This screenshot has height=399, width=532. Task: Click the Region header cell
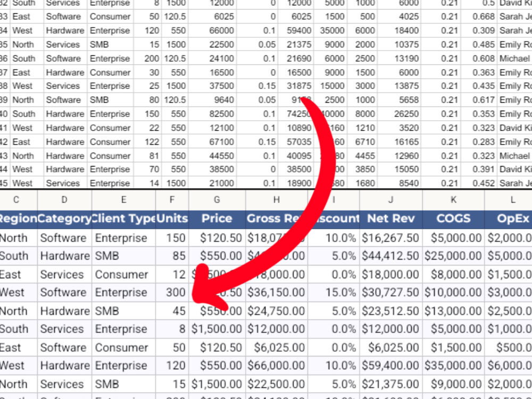tap(19, 219)
